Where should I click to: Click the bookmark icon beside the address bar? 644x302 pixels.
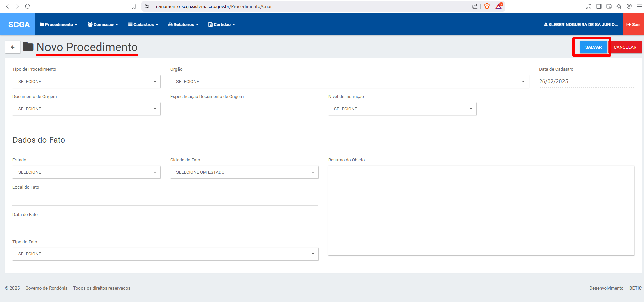(x=134, y=6)
